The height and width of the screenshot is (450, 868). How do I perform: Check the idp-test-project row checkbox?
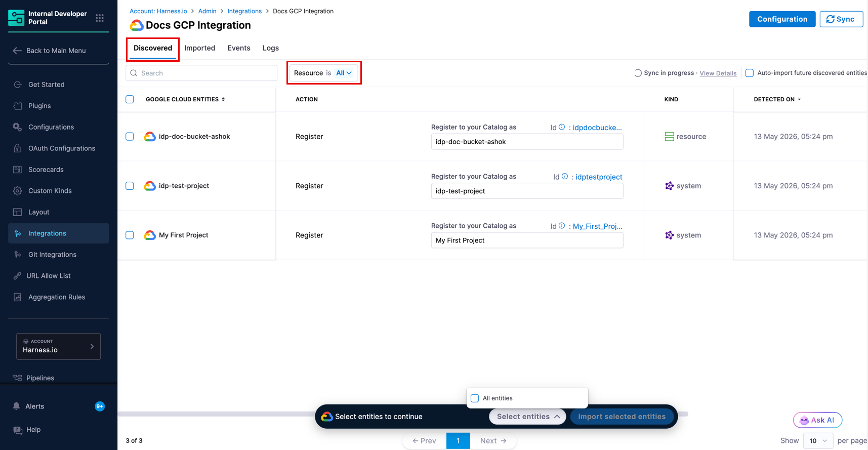[130, 186]
